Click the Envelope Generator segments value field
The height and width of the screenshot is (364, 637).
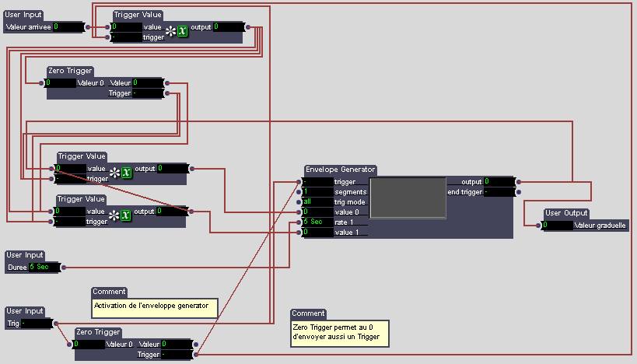317,191
